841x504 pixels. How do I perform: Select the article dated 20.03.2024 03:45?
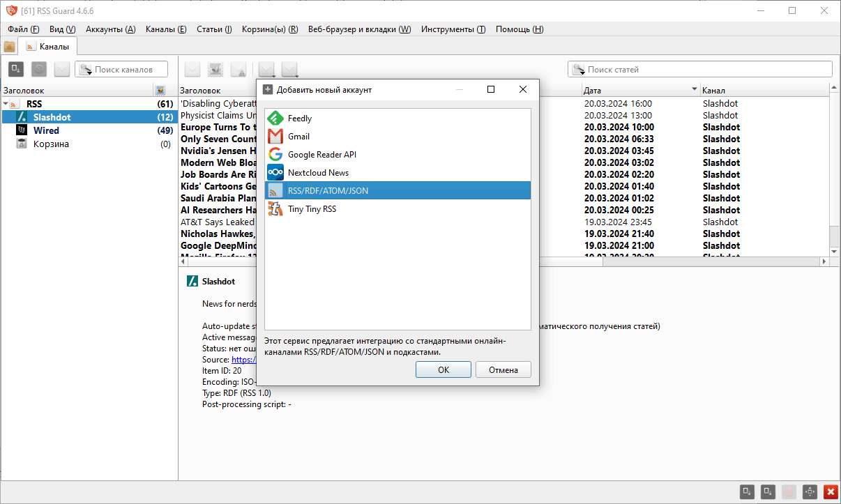coord(619,151)
